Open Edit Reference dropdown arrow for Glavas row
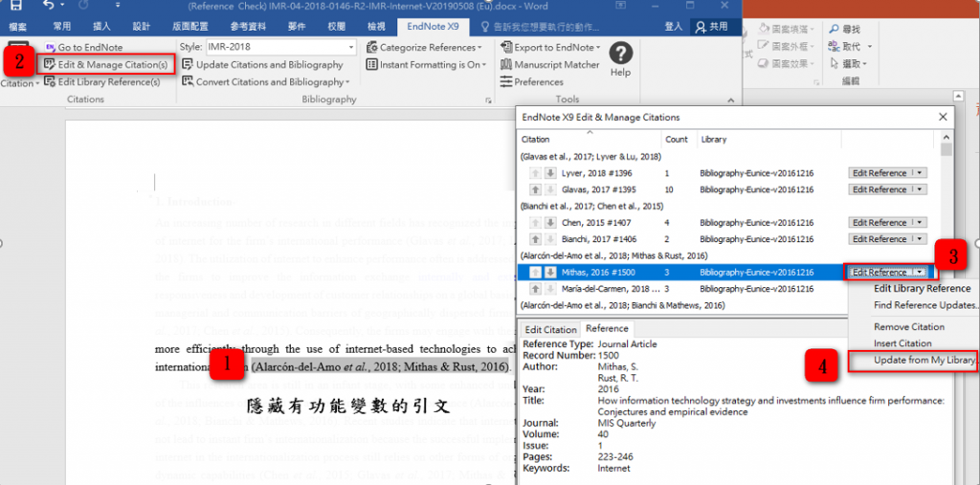 920,189
